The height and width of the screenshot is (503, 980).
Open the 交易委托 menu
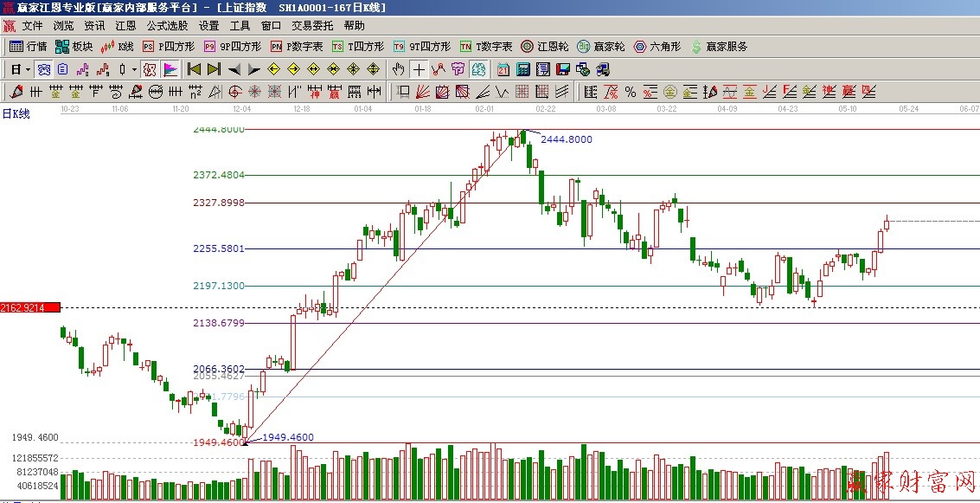(312, 26)
